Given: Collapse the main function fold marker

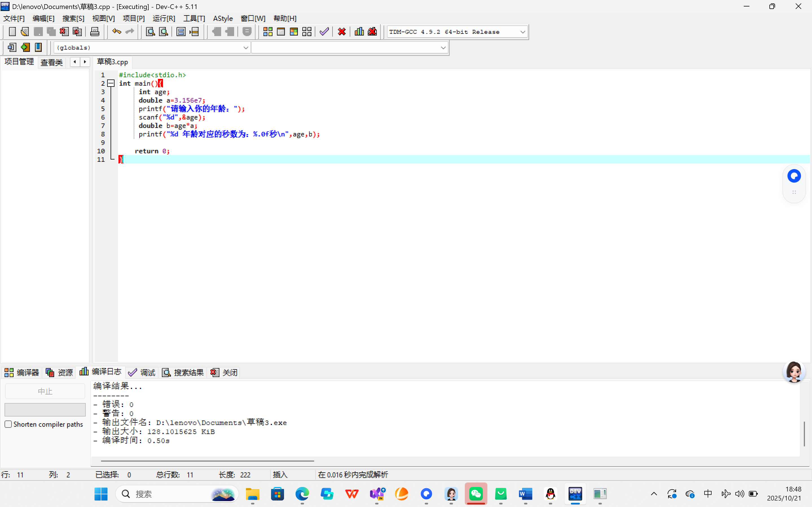Looking at the screenshot, I should click(x=111, y=83).
